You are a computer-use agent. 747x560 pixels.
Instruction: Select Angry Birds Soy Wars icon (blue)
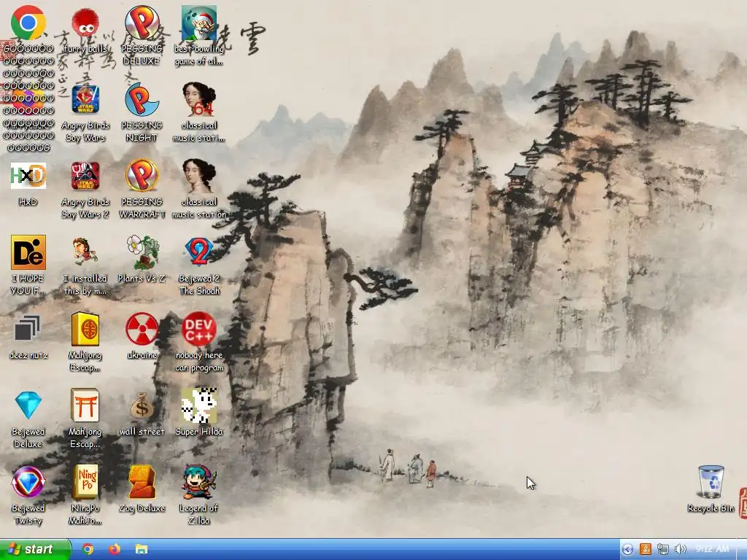(85, 99)
